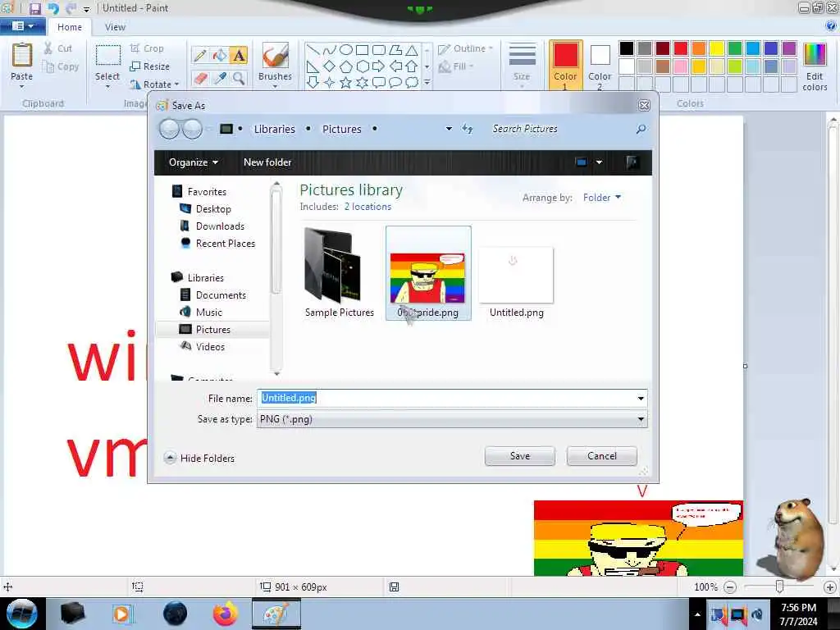This screenshot has height=630, width=840.
Task: Click Pictures in the address breadcrumb
Action: click(x=342, y=129)
